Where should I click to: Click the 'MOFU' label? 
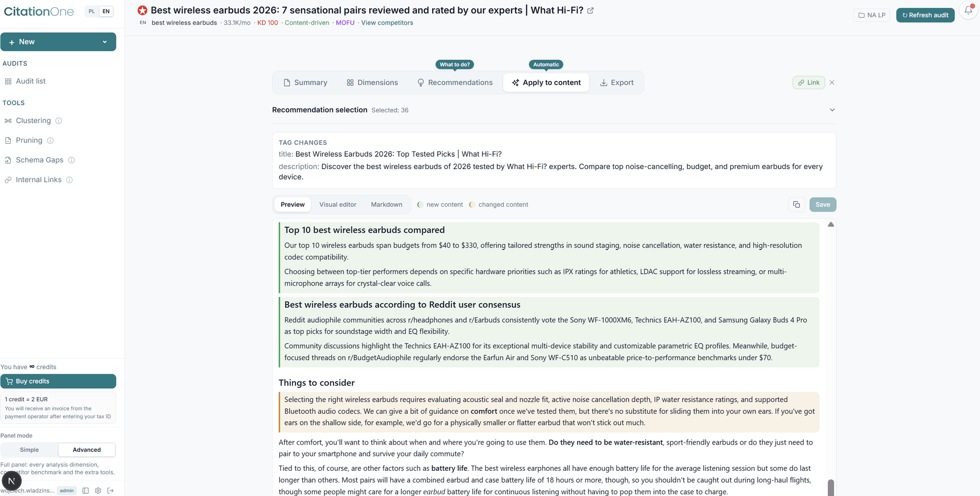coord(345,23)
